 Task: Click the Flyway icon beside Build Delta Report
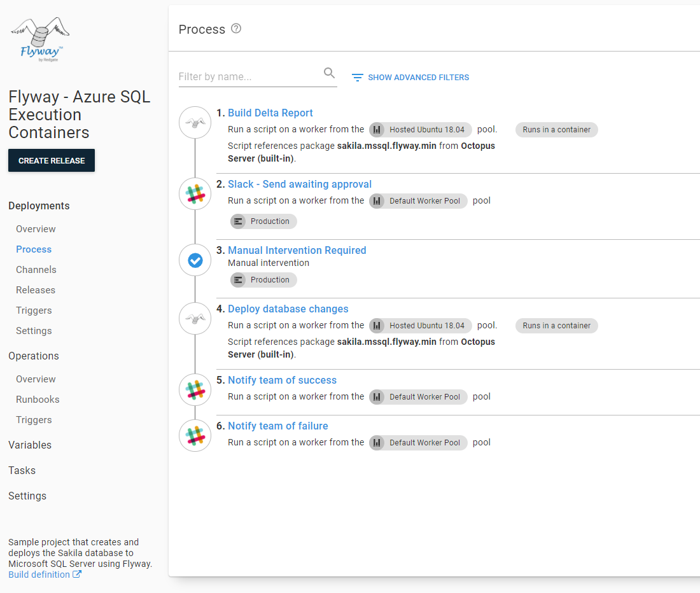pos(194,122)
